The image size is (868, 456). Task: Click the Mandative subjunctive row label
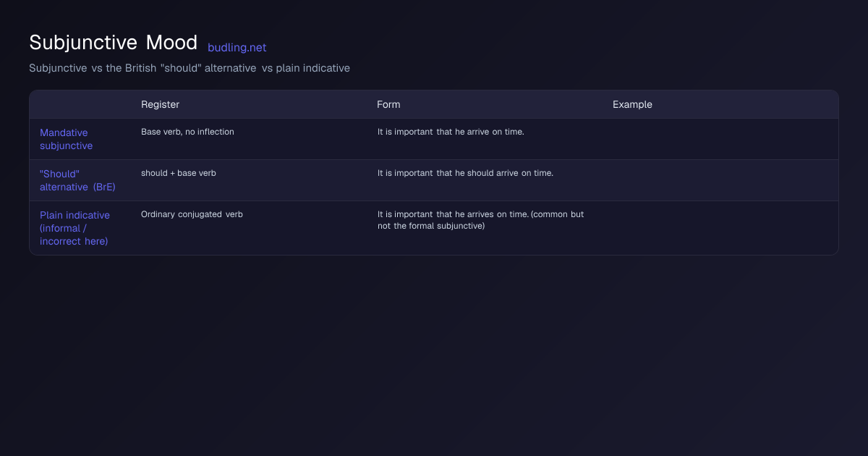point(67,139)
